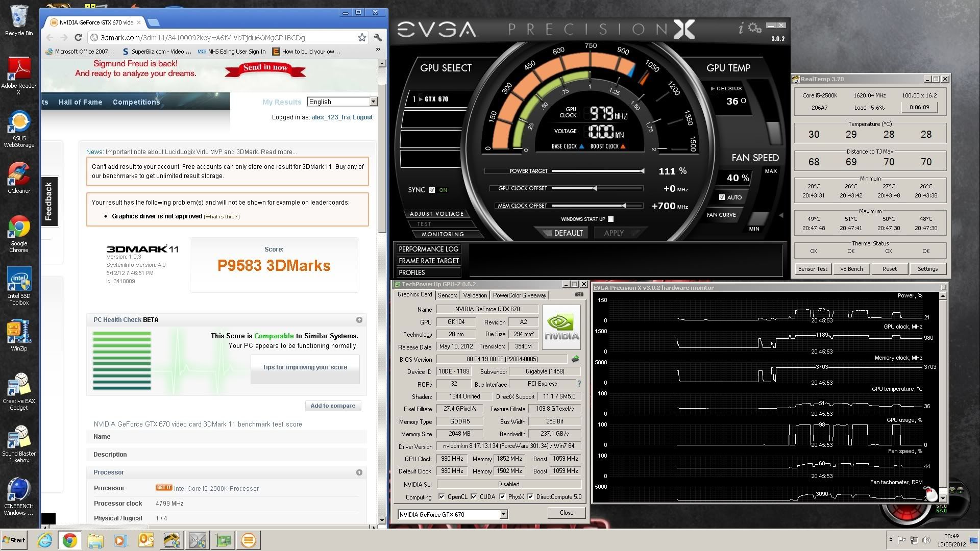Open Recycle Bin desktop icon
Viewport: 980px width, 551px height.
click(x=19, y=20)
